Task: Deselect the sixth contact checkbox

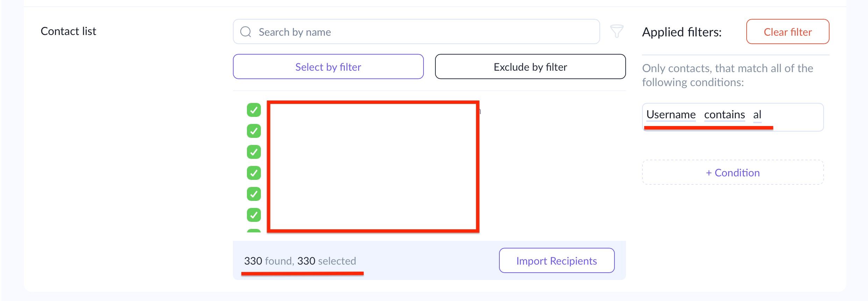Action: (x=254, y=215)
